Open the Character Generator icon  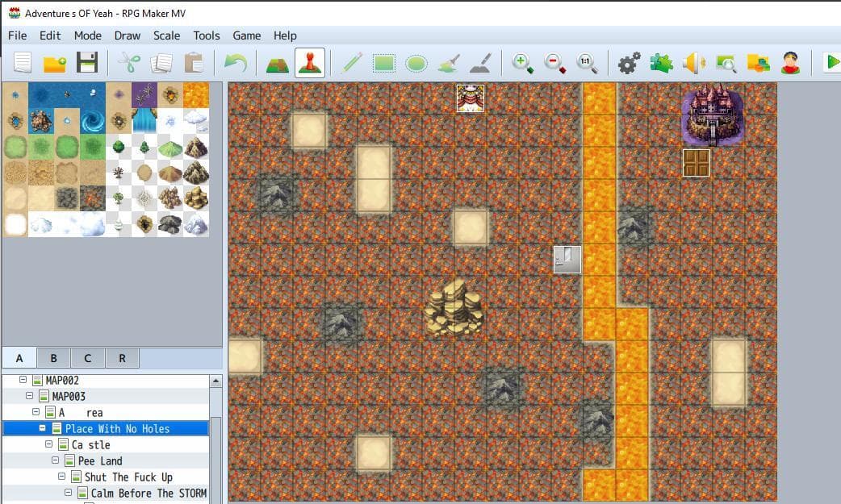click(x=791, y=63)
